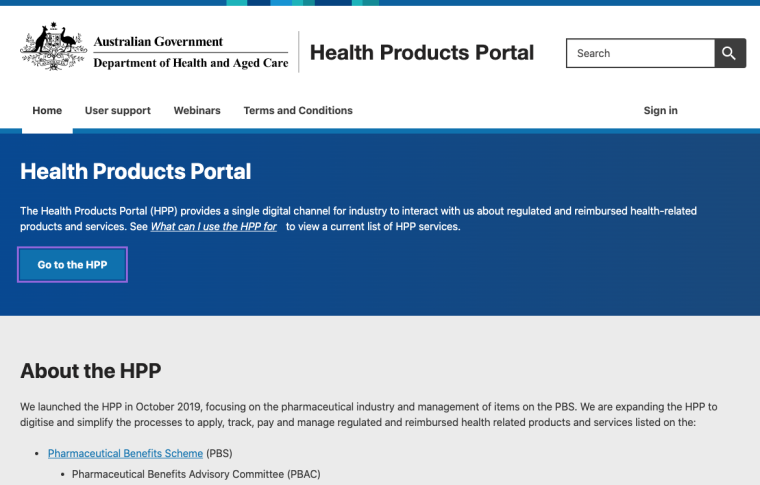The height and width of the screenshot is (485, 760).
Task: Click the magnifying glass search button
Action: coord(730,53)
